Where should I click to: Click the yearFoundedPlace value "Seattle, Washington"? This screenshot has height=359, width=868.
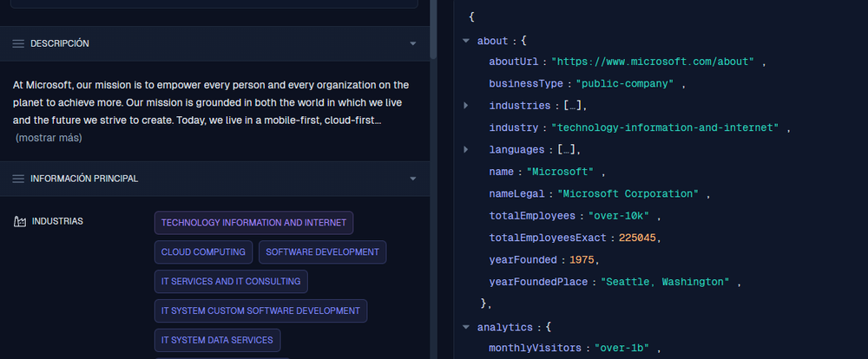[665, 282]
